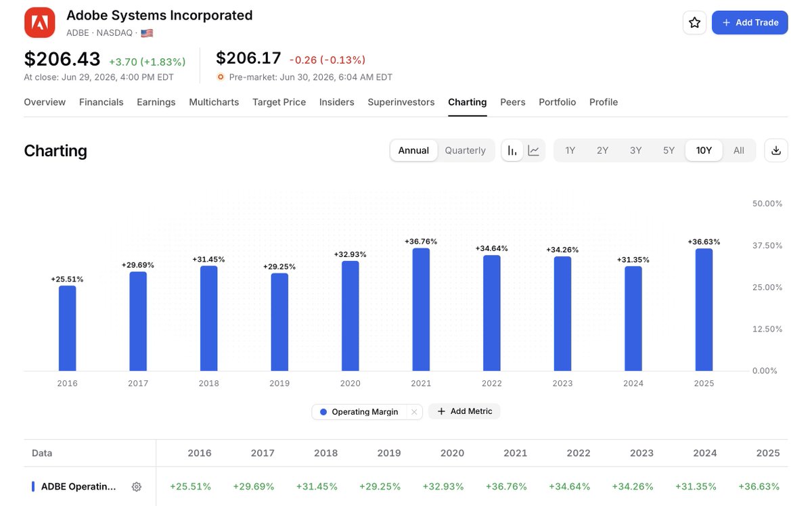Click the +29.69% table cell
Image resolution: width=812 pixels, height=506 pixels.
(254, 486)
